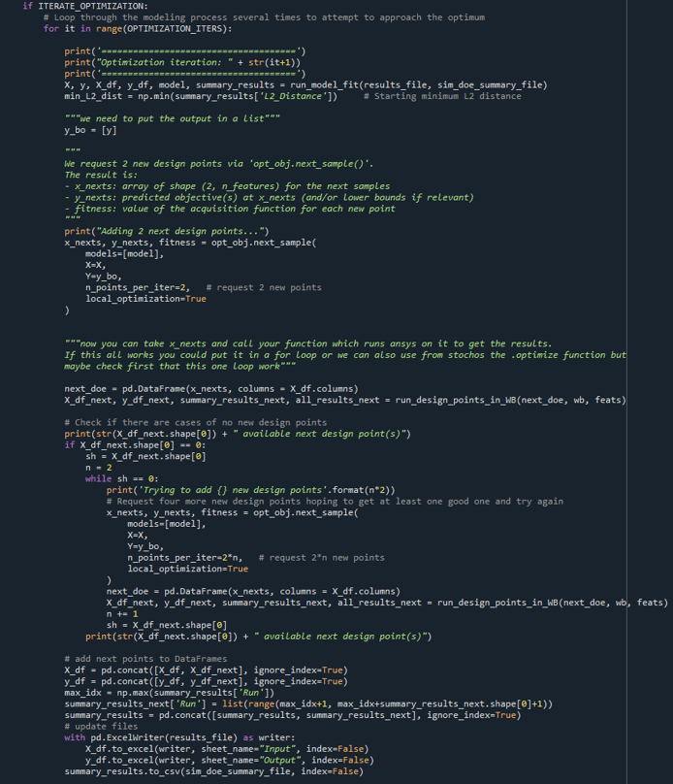The height and width of the screenshot is (784, 673).
Task: Click first next_doe = pd.DataFrame line
Action: tap(211, 388)
